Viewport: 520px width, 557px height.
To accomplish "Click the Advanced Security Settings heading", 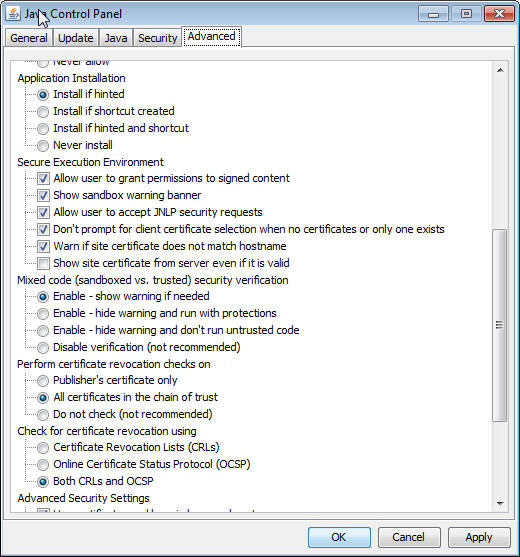I will click(x=83, y=498).
